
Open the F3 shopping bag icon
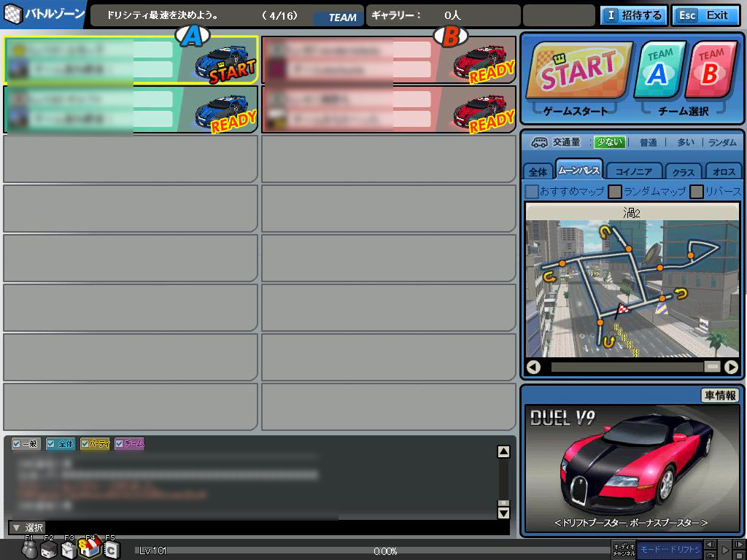click(x=69, y=551)
